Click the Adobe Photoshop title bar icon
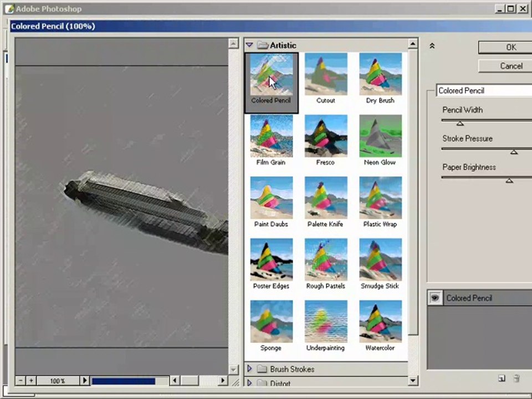Screen dimensions: 532x399 pos(9,9)
